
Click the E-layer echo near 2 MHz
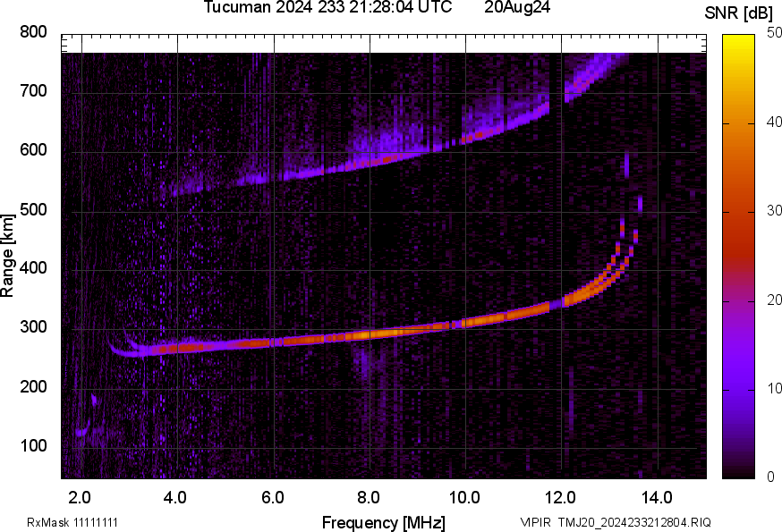point(82,430)
